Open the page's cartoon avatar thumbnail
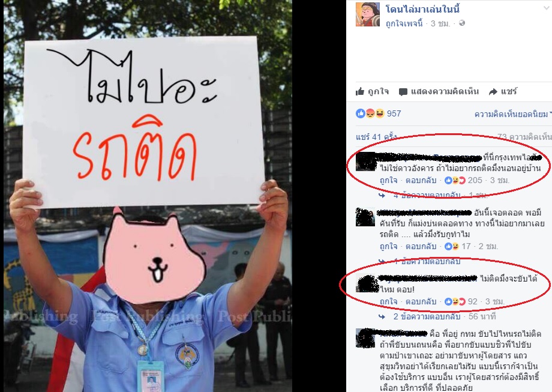This screenshot has width=552, height=392. (368, 14)
